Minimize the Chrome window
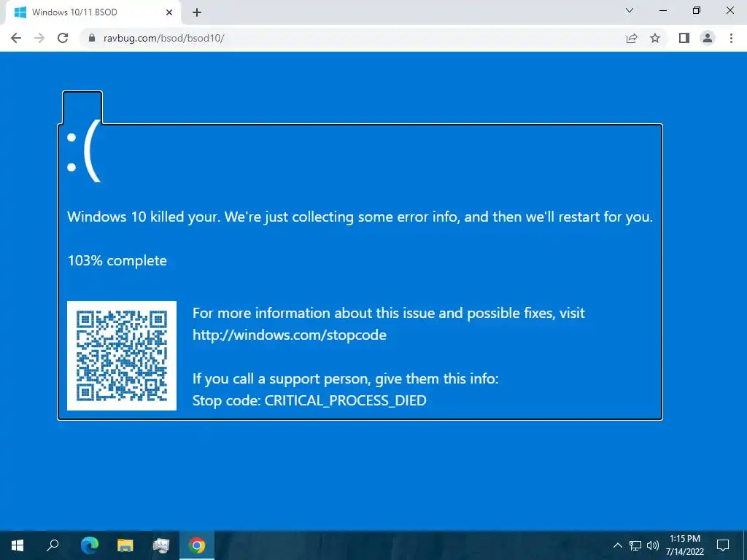Image resolution: width=747 pixels, height=560 pixels. pos(662,10)
